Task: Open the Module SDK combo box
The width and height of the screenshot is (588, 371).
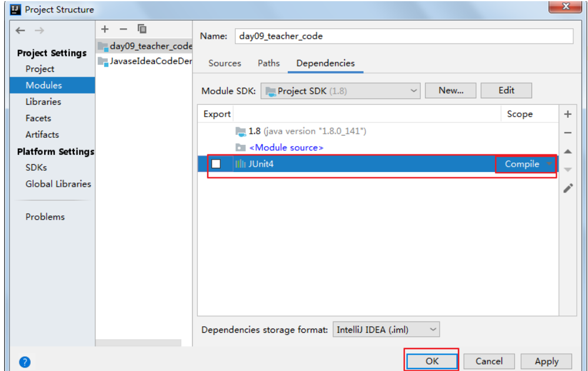Action: tap(340, 91)
